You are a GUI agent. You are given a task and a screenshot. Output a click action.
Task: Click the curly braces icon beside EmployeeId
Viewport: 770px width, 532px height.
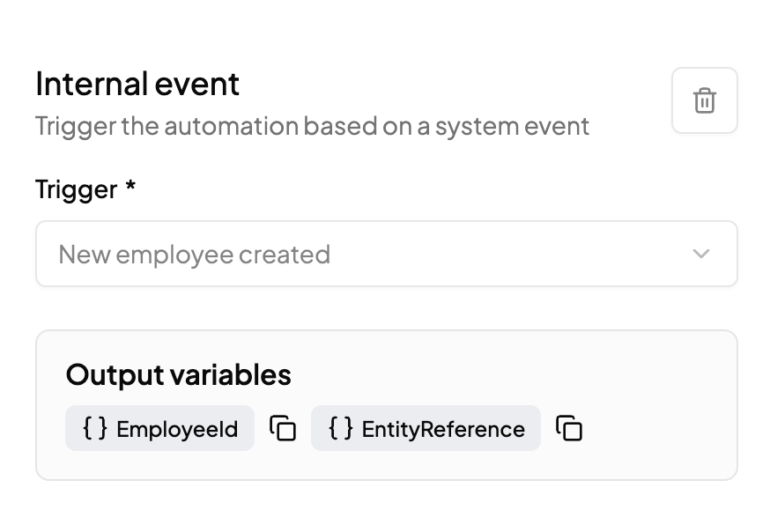(94, 429)
